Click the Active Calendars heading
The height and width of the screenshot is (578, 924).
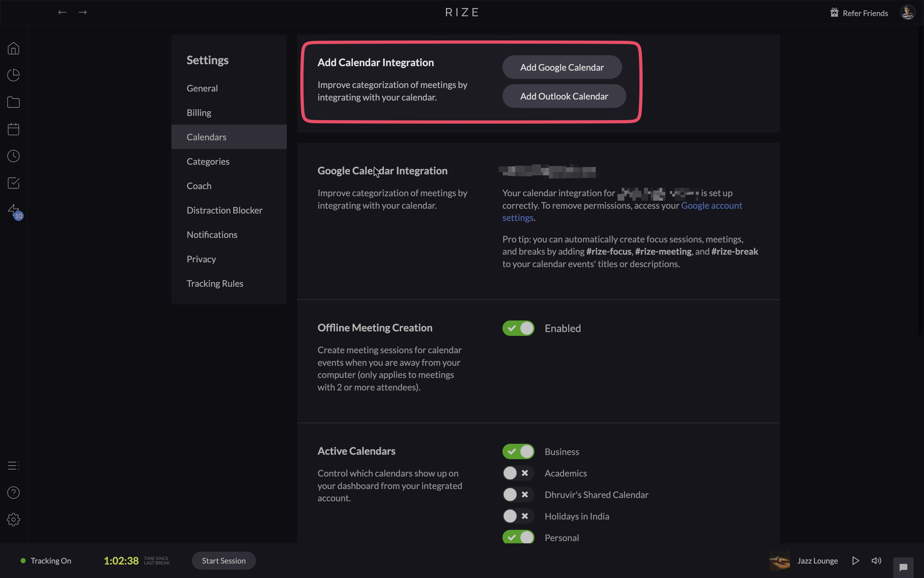click(356, 451)
